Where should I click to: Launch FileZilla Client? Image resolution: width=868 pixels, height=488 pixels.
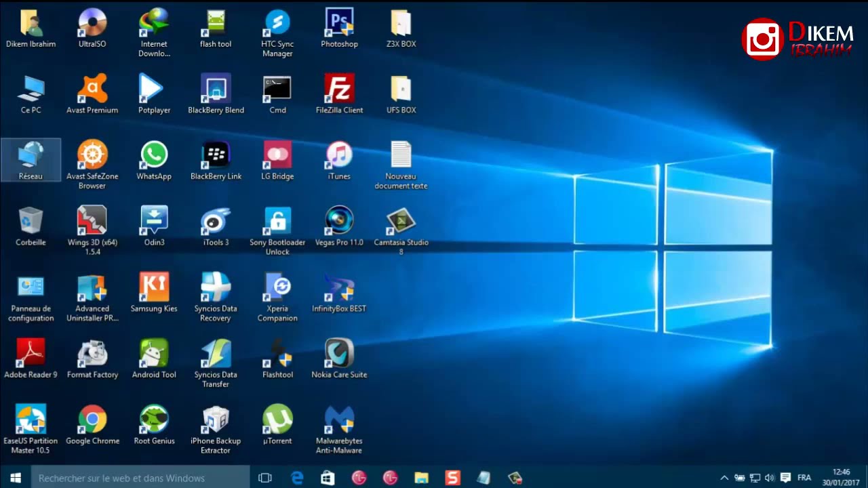coord(339,94)
